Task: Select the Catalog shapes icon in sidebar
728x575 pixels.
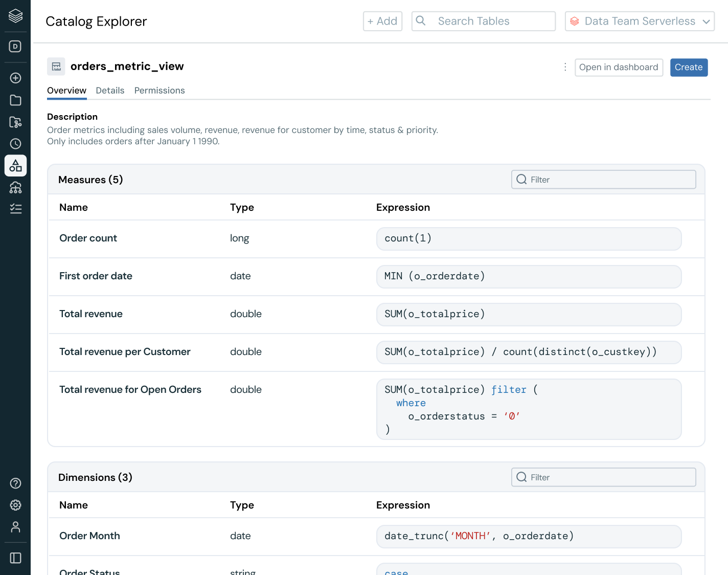Action: coord(15,166)
